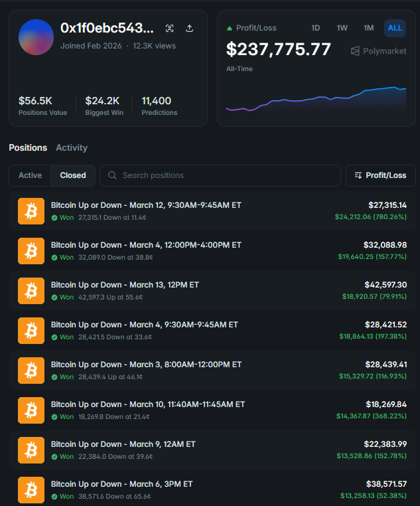Click the $24.2K Biggest Win stat
Image resolution: width=420 pixels, height=506 pixels.
coord(104,106)
